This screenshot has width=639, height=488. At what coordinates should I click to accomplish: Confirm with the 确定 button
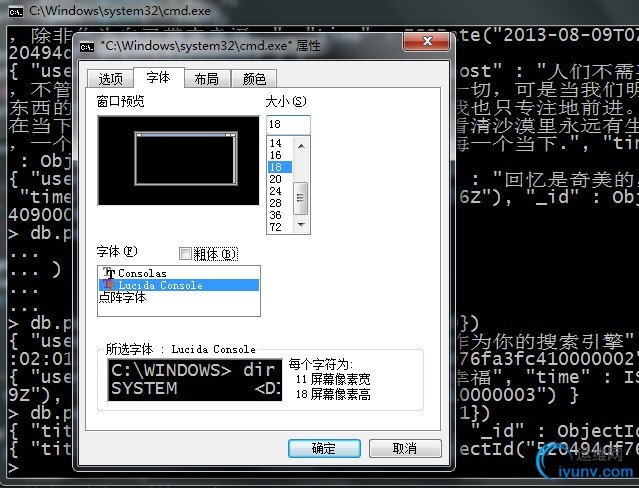[324, 448]
